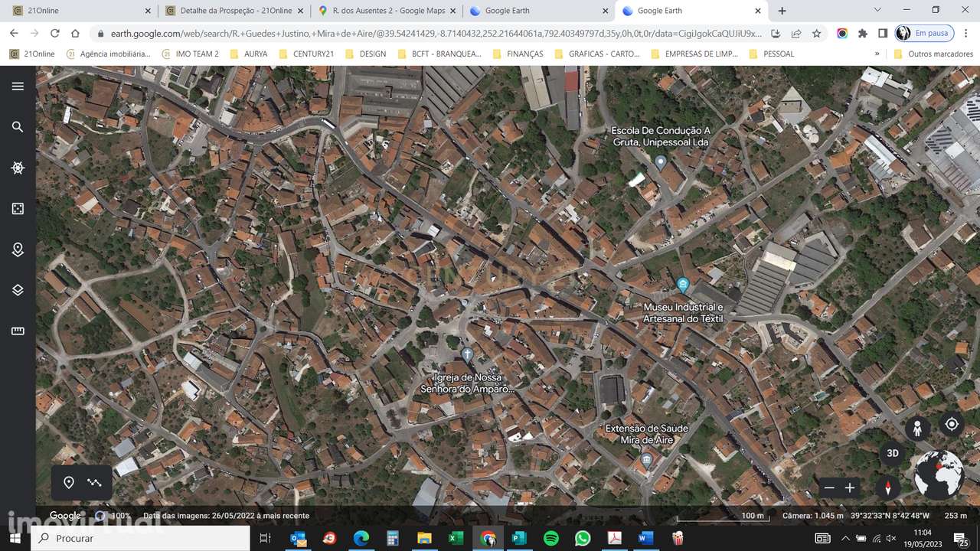980x551 pixels.
Task: Switch to the Detalhe da Prospeção tab
Action: point(234,11)
